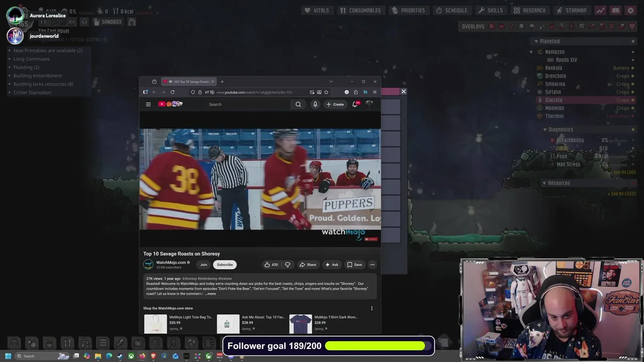The image size is (644, 362).
Task: Open the Medicine build category
Action: pos(139,343)
